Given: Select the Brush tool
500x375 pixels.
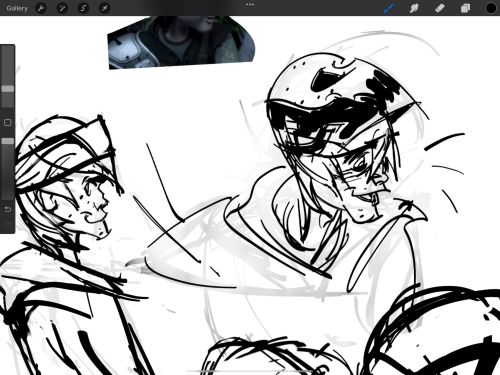Looking at the screenshot, I should pyautogui.click(x=389, y=8).
